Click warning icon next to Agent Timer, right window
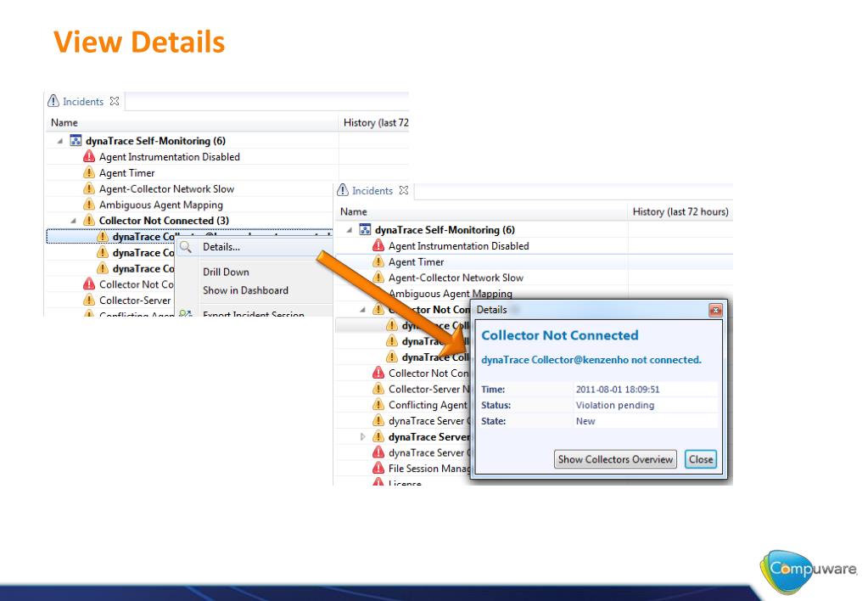868x601 pixels. 378,261
